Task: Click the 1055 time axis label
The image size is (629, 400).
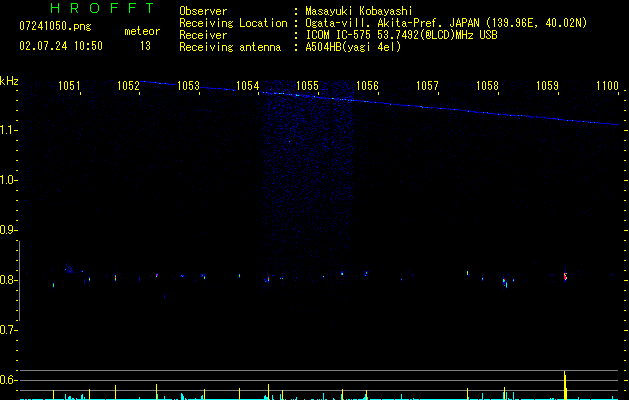Action: click(x=307, y=86)
